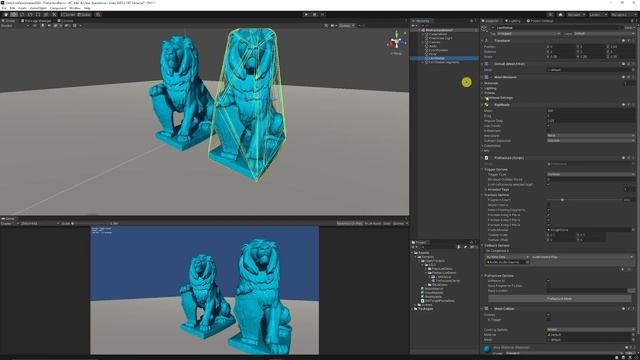This screenshot has width=640, height=360.
Task: Open the Tag dropdown in the Inspector
Action: 529,34
